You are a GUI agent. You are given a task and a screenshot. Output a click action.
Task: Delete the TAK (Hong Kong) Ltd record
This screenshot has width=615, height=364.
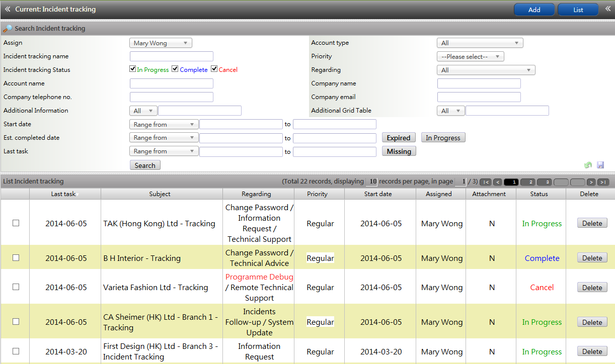click(592, 223)
